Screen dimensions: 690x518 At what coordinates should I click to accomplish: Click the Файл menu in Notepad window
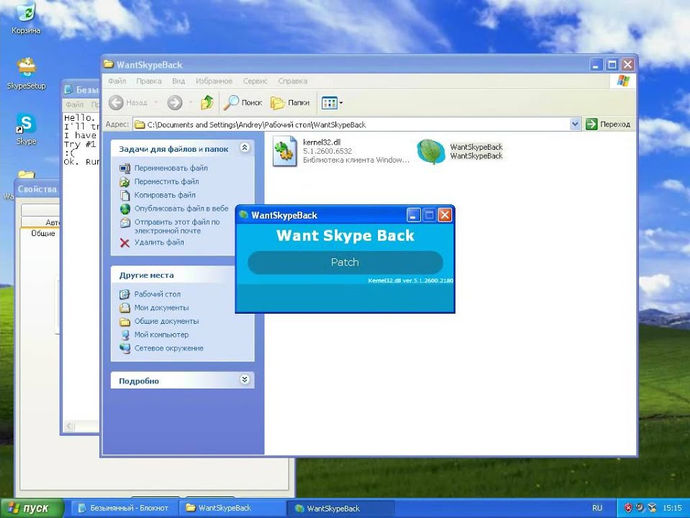[74, 105]
